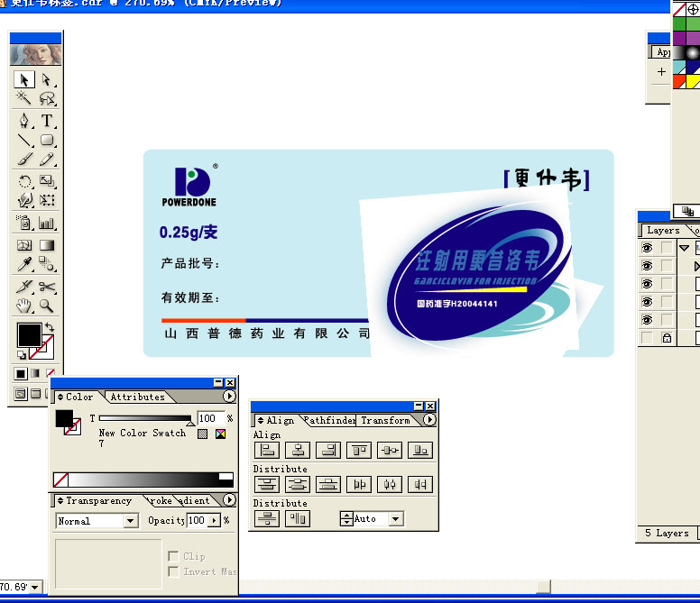Toggle lock box of top layer
Screen dimensions: 700x603
coord(667,248)
